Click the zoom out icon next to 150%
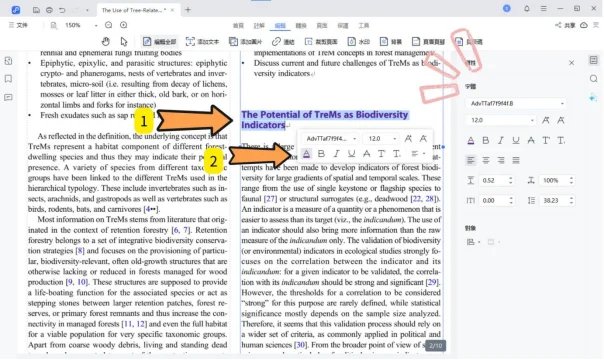Image resolution: width=604 pixels, height=360 pixels. 109,25
